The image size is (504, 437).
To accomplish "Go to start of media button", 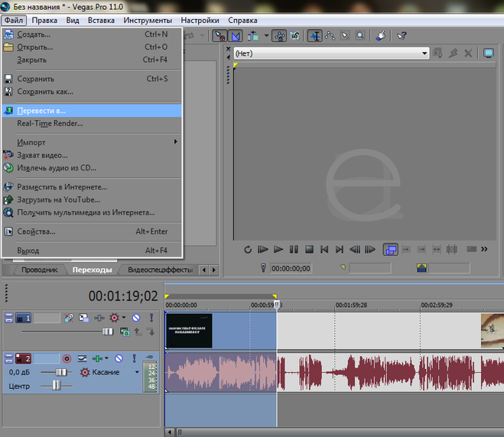I will [x=324, y=250].
